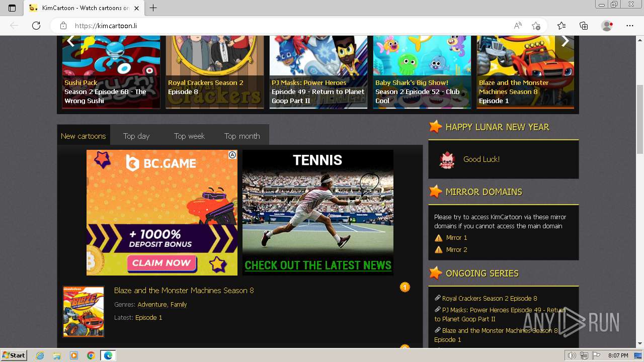The image size is (644, 362).
Task: Click the AdChoices icon on BC.GAME ad
Action: pyautogui.click(x=232, y=155)
